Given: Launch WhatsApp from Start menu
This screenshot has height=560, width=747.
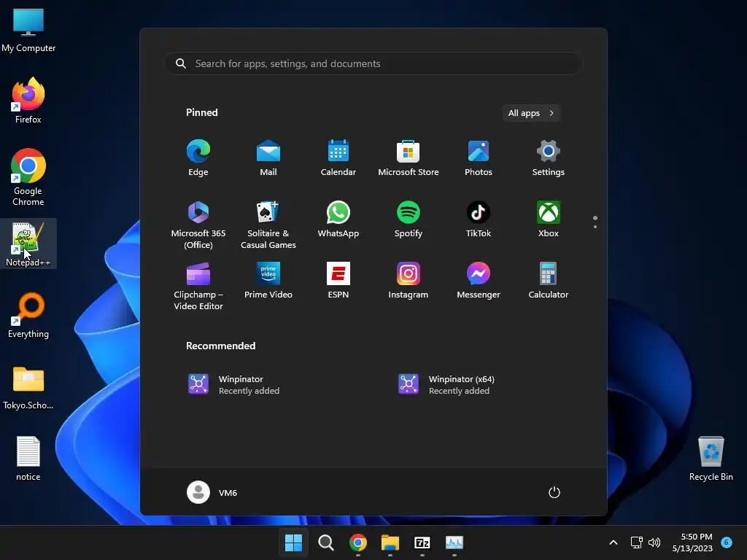Looking at the screenshot, I should click(x=338, y=219).
